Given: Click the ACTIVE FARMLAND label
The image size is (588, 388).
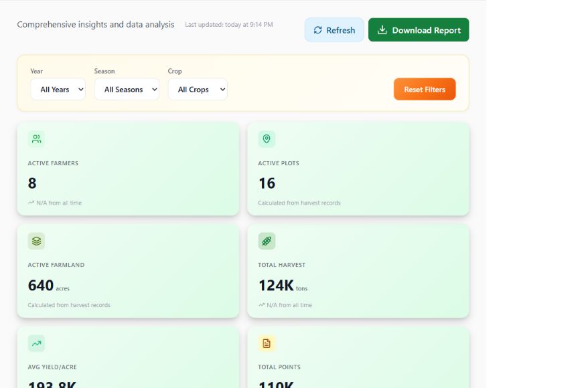Looking at the screenshot, I should tap(56, 265).
